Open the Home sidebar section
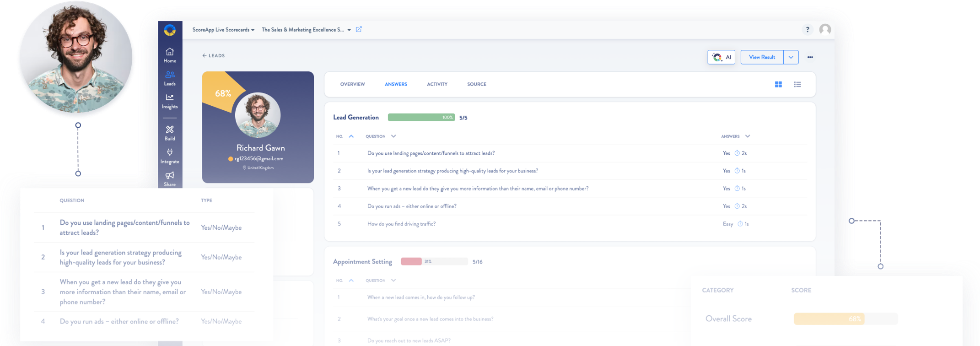The height and width of the screenshot is (346, 980). pyautogui.click(x=170, y=55)
